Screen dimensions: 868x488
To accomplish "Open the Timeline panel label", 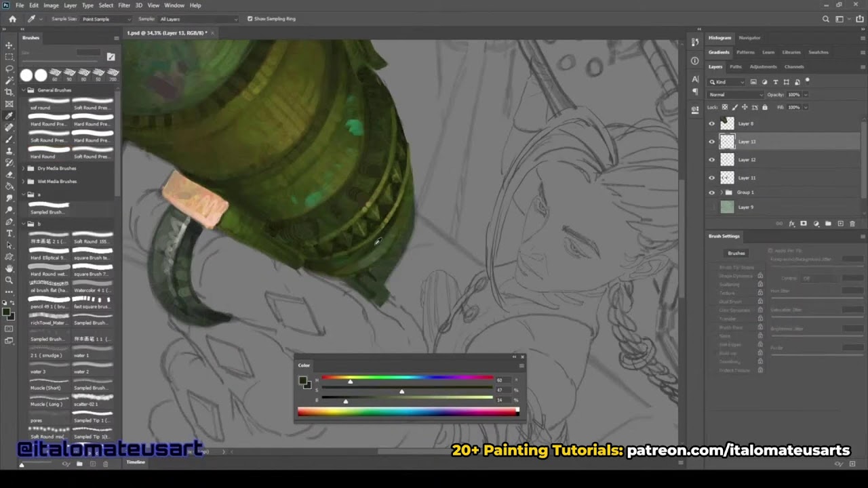I will pyautogui.click(x=136, y=462).
